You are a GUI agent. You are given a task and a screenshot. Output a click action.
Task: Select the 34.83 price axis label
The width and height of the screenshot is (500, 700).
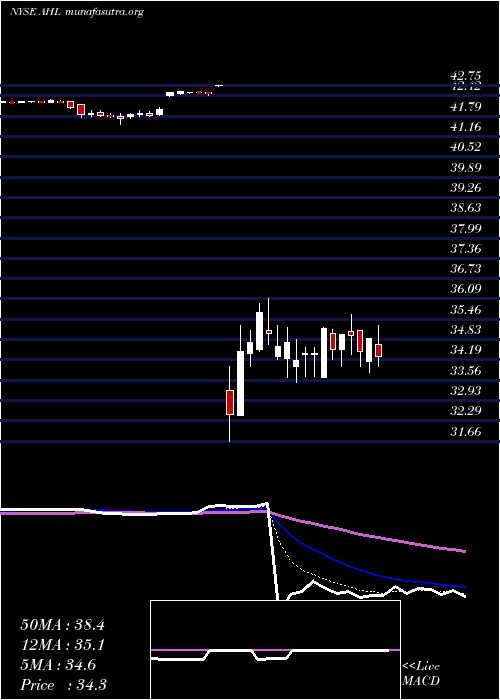pos(466,330)
